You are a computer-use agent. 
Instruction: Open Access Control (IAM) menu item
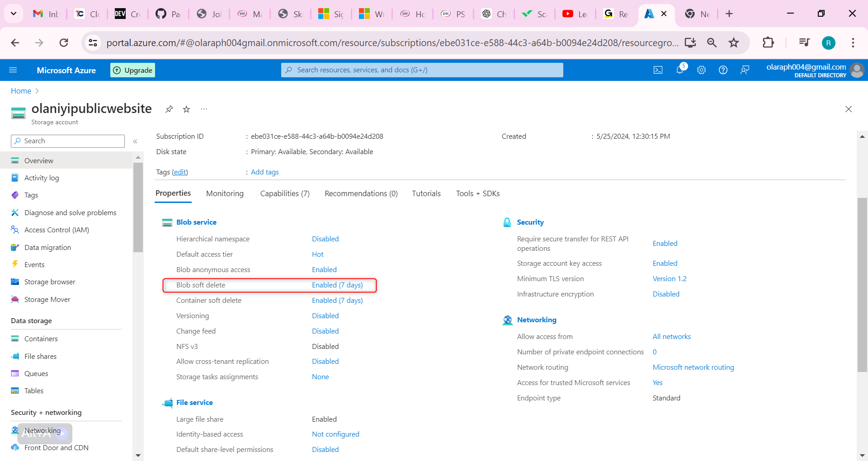click(x=57, y=230)
